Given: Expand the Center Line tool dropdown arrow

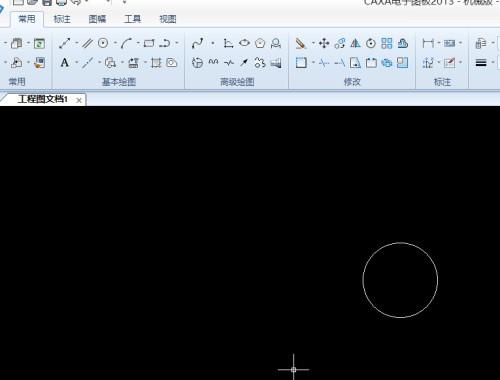Looking at the screenshot, I should point(99,62).
